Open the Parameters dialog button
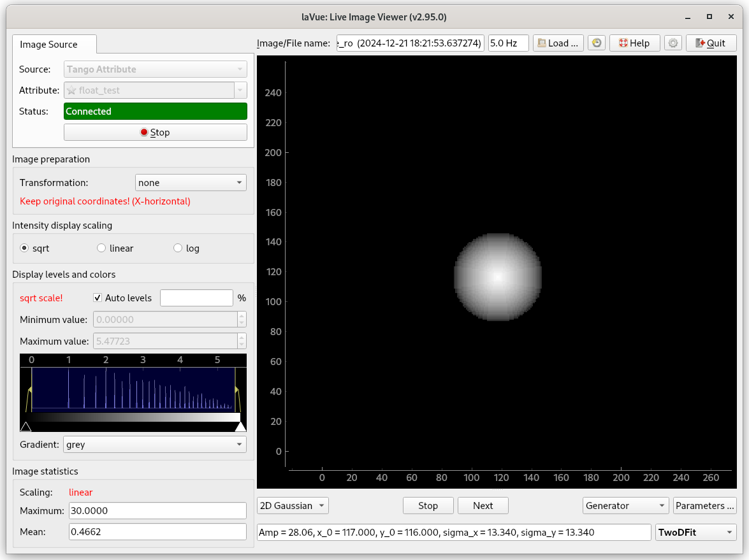This screenshot has height=560, width=749. [x=704, y=506]
